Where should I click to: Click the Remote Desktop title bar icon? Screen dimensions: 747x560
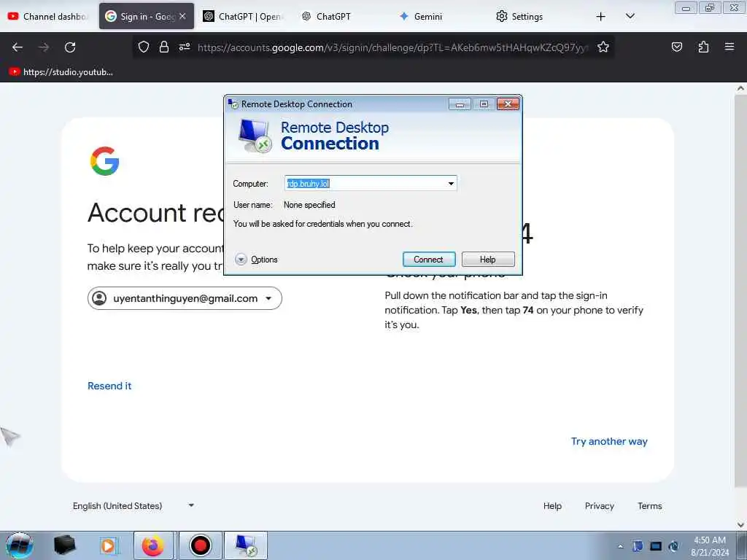click(x=233, y=104)
